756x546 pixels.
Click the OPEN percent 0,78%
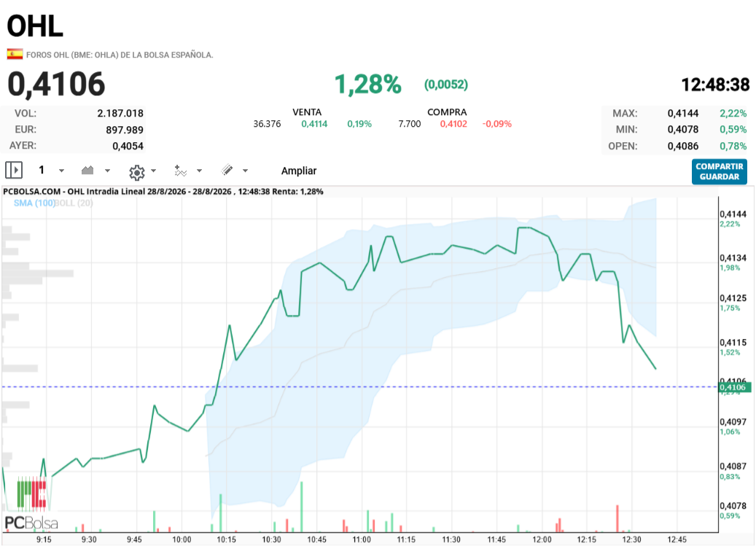click(733, 146)
